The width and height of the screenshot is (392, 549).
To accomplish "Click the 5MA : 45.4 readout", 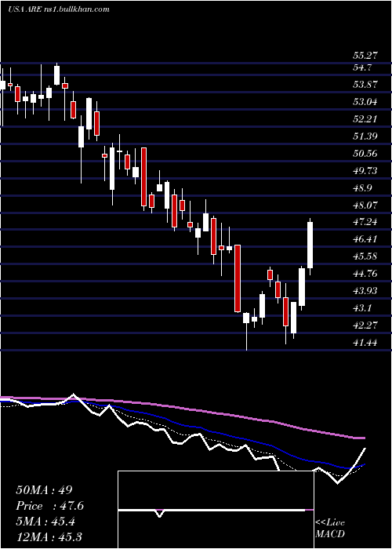I will click(46, 522).
